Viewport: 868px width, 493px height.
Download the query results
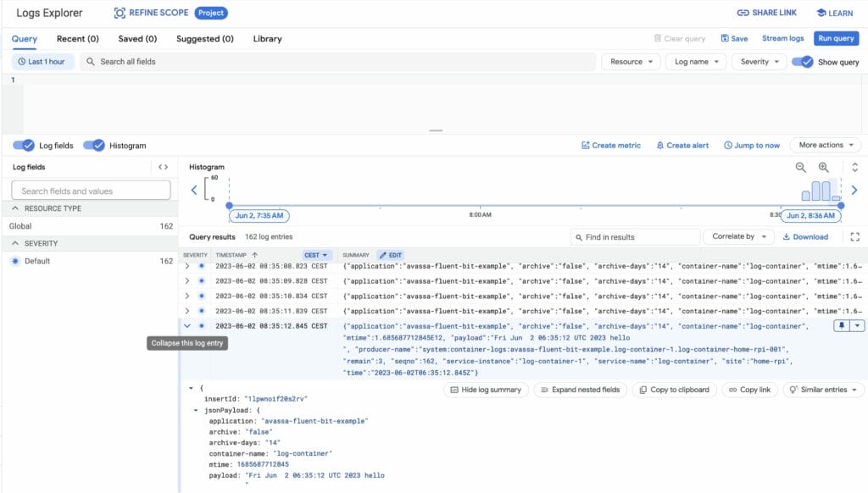[805, 237]
